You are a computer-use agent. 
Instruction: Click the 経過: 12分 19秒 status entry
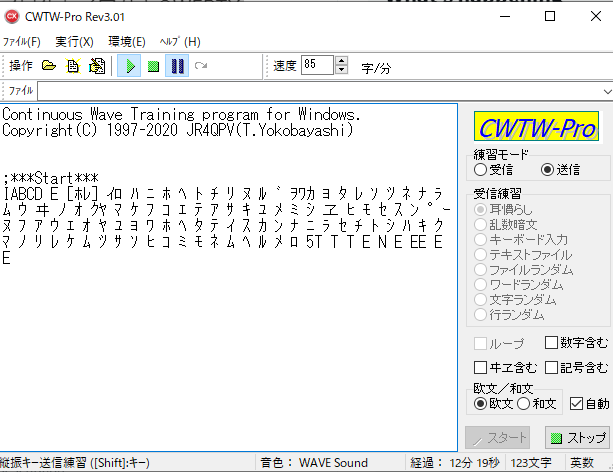click(x=455, y=463)
